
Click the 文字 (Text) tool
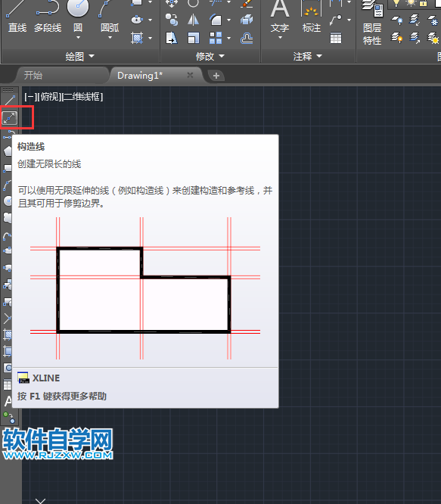(280, 16)
